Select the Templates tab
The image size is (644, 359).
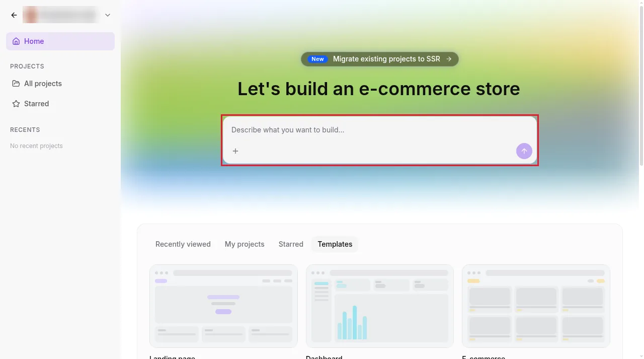click(335, 244)
